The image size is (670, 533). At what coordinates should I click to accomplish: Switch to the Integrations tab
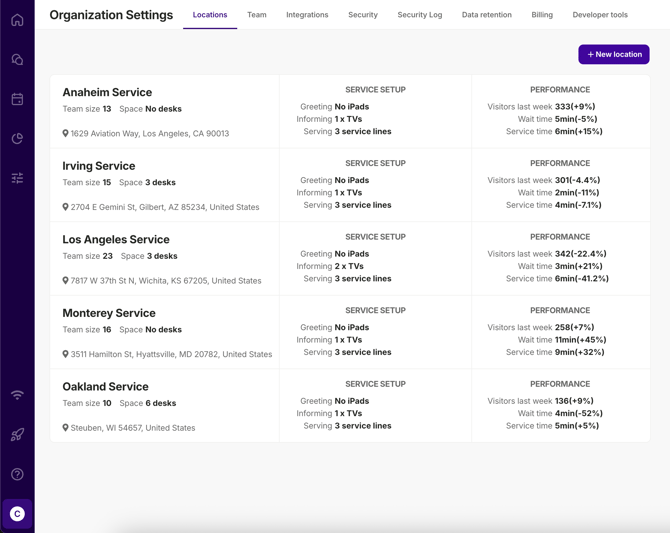coord(307,15)
